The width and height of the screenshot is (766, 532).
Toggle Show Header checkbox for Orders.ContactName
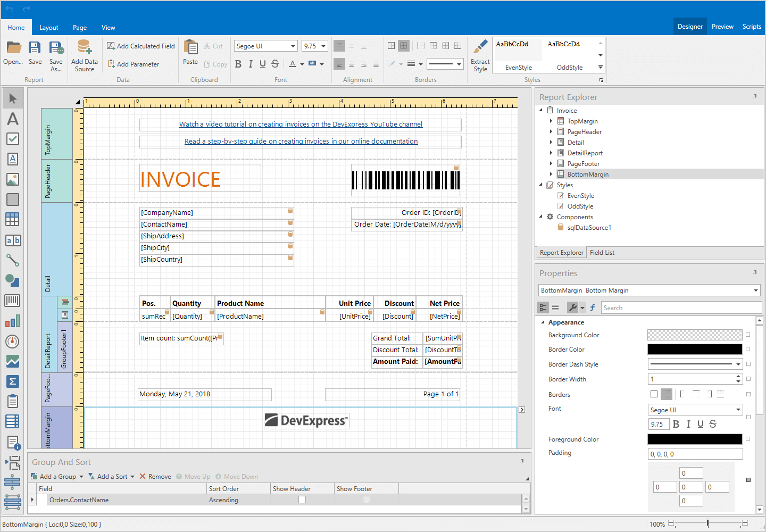302,500
